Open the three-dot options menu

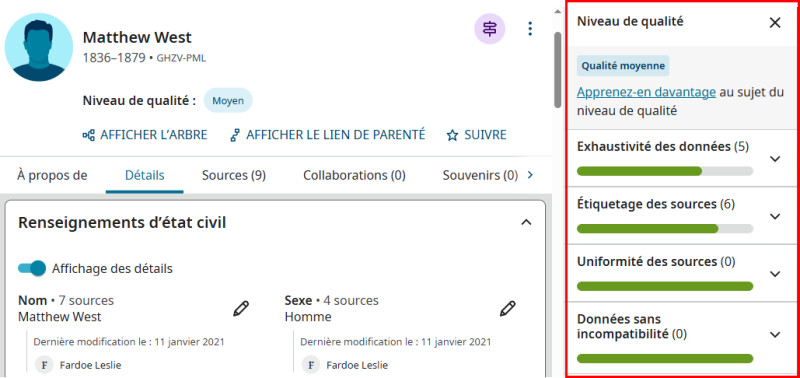click(x=530, y=29)
